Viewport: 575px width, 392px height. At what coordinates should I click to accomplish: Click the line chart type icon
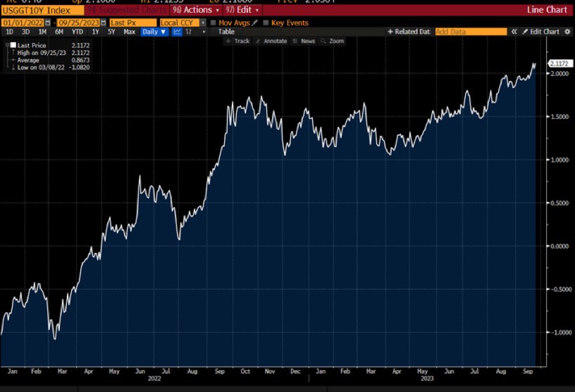click(178, 32)
